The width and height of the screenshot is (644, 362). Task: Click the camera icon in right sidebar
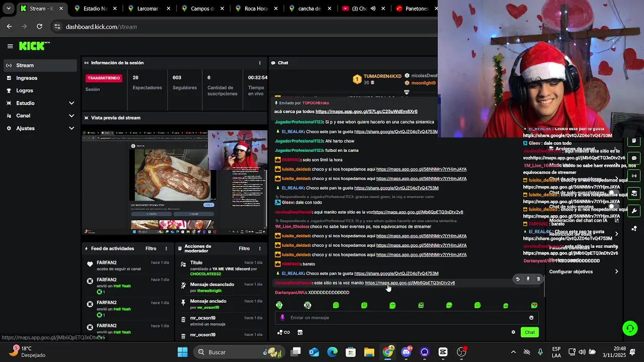coord(634,193)
